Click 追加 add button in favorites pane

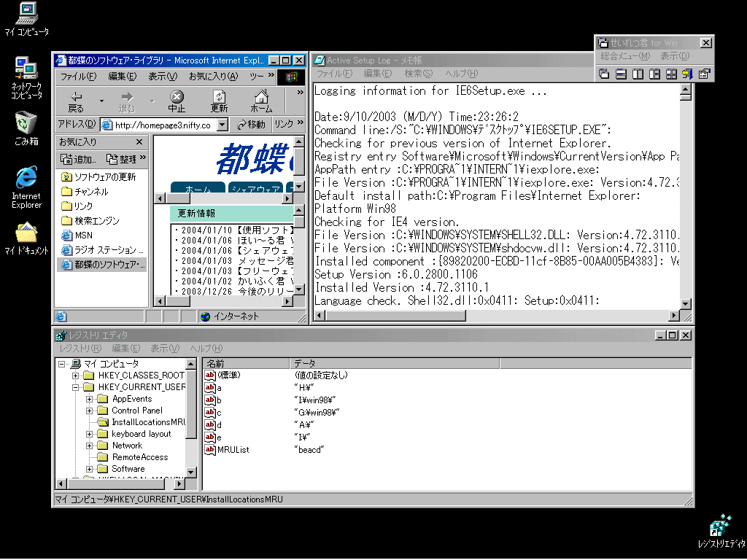coord(79,159)
